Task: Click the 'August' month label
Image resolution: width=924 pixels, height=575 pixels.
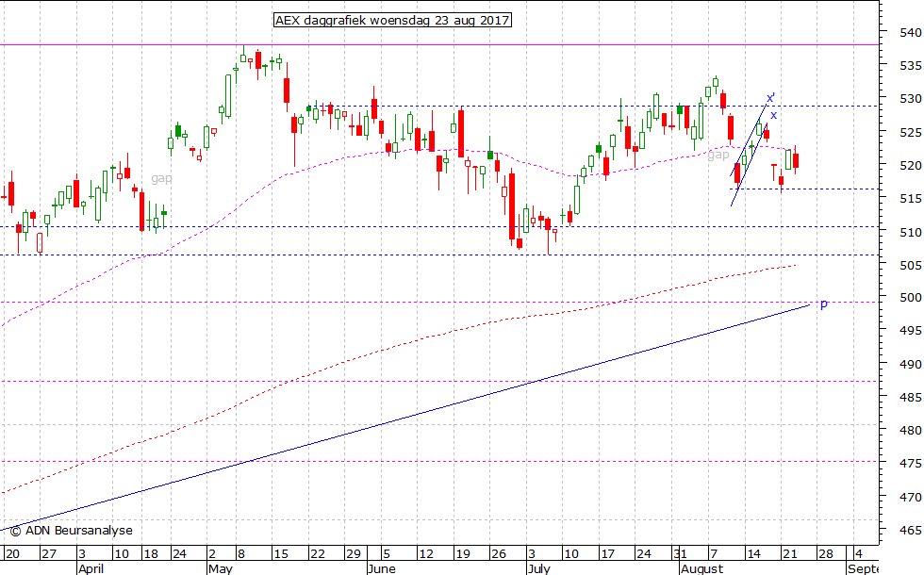Action: pos(701,569)
